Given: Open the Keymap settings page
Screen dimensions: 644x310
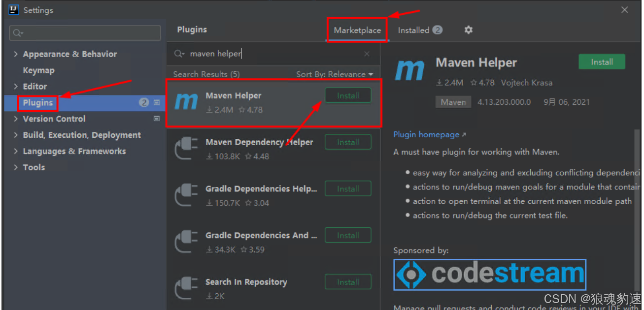Looking at the screenshot, I should (x=38, y=70).
